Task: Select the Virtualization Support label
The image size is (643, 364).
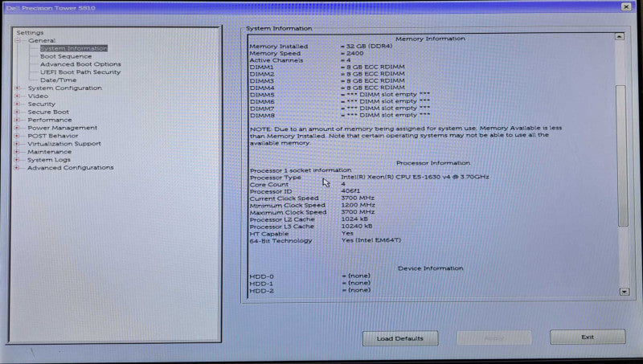Action: [64, 144]
